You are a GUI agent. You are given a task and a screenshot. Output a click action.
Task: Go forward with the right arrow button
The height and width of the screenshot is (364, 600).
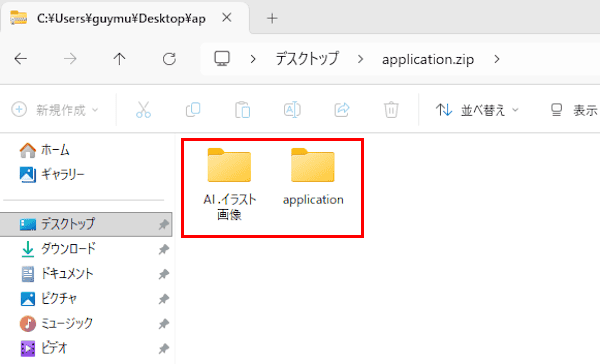(70, 59)
